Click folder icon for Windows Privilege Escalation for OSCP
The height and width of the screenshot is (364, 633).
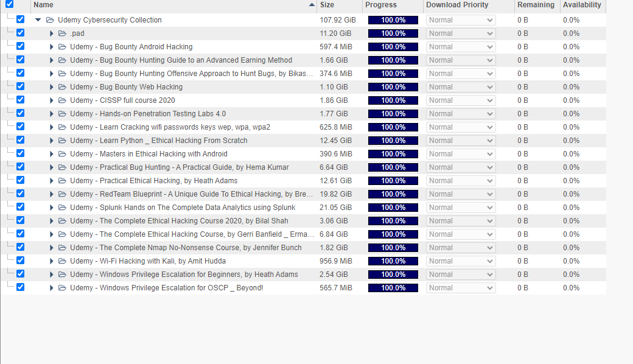pos(62,288)
